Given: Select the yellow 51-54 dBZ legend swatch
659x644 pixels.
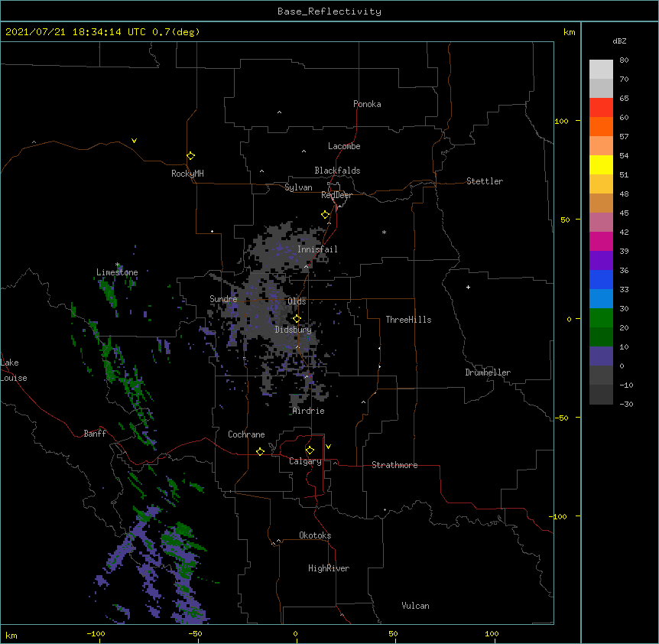Looking at the screenshot, I should tap(601, 164).
